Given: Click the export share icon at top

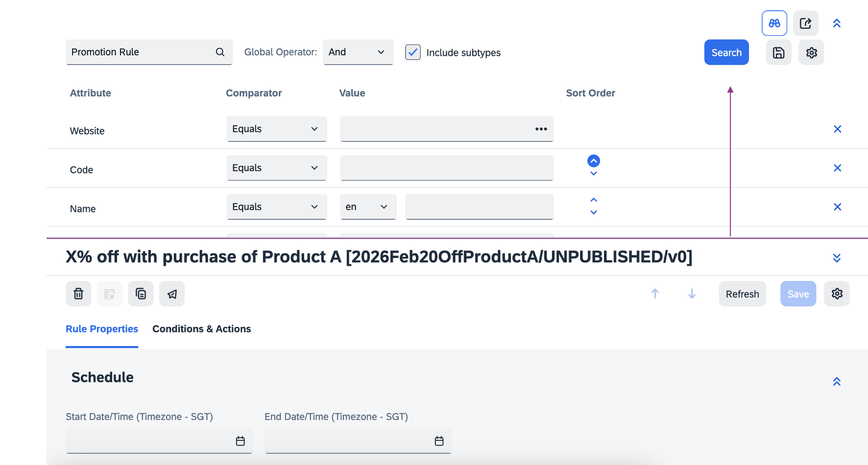Looking at the screenshot, I should pos(805,23).
